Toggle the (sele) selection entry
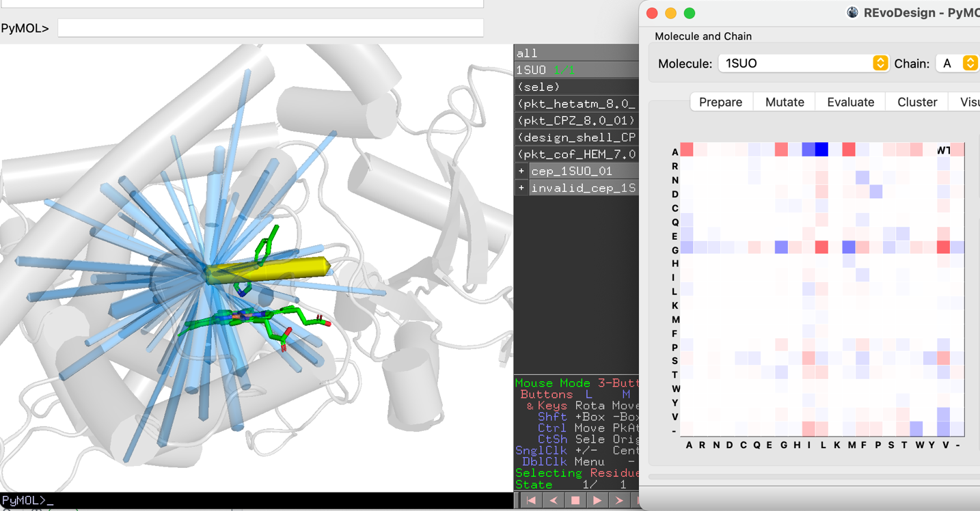The height and width of the screenshot is (511, 980). 577,87
